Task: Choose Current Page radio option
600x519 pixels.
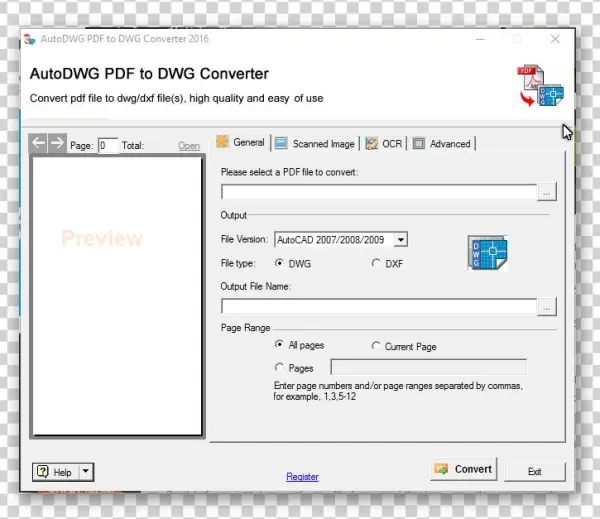Action: point(376,346)
